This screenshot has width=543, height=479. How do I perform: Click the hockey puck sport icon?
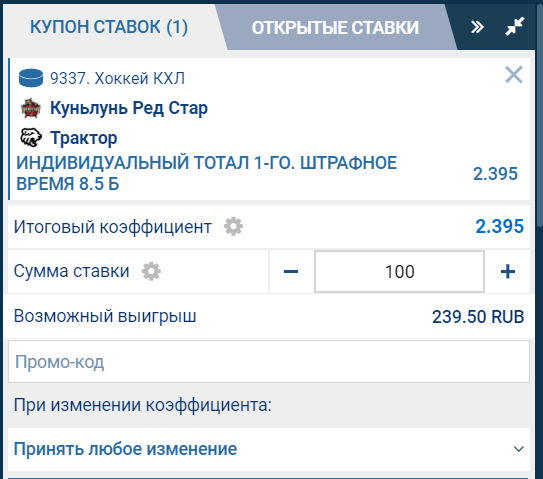click(x=31, y=78)
